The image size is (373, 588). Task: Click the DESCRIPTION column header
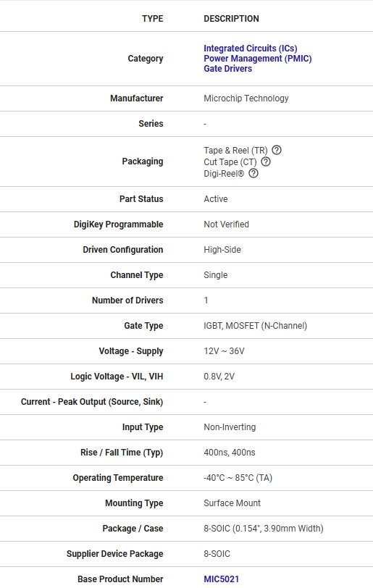pyautogui.click(x=231, y=19)
